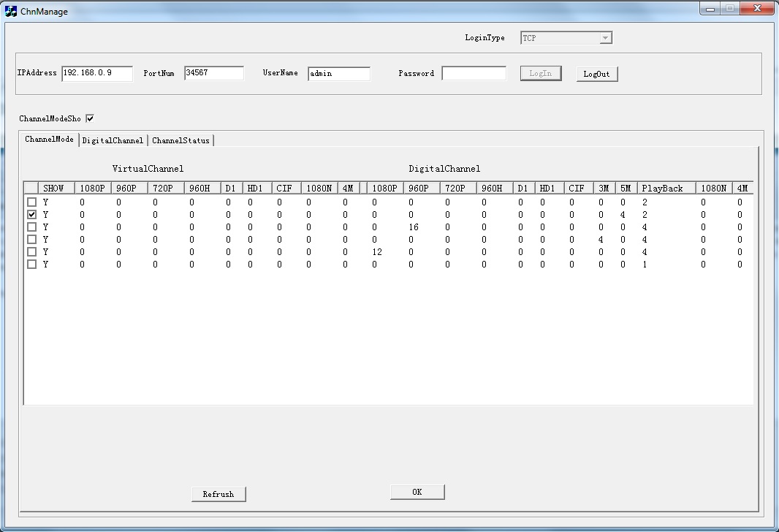Switch to the DigitalChannel tab
The width and height of the screenshot is (779, 532).
113,140
